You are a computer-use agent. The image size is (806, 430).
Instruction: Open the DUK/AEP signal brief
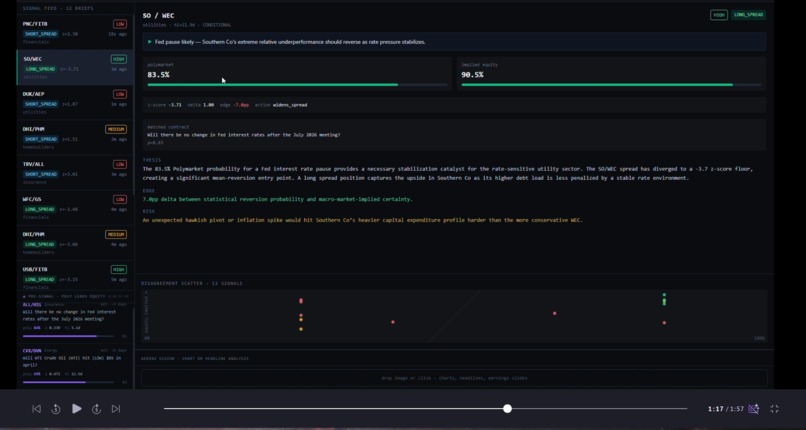tap(75, 103)
